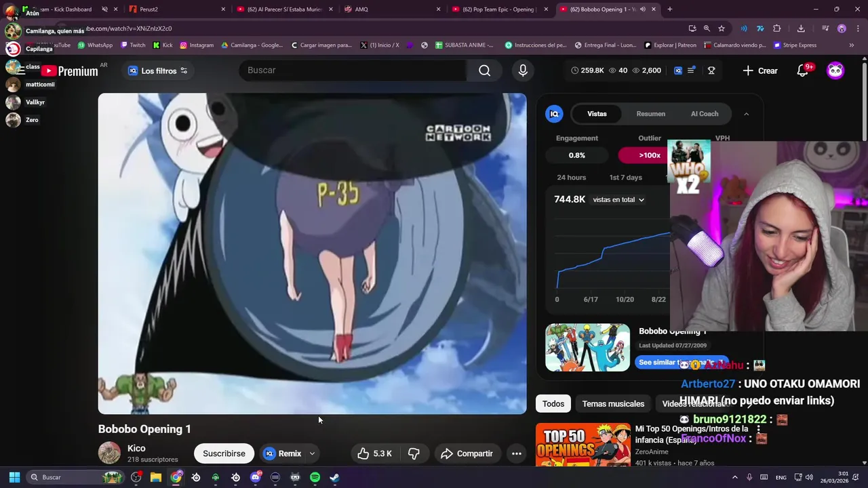Image resolution: width=868 pixels, height=488 pixels.
Task: Like the video with 5.3 K thumbs up
Action: (374, 453)
